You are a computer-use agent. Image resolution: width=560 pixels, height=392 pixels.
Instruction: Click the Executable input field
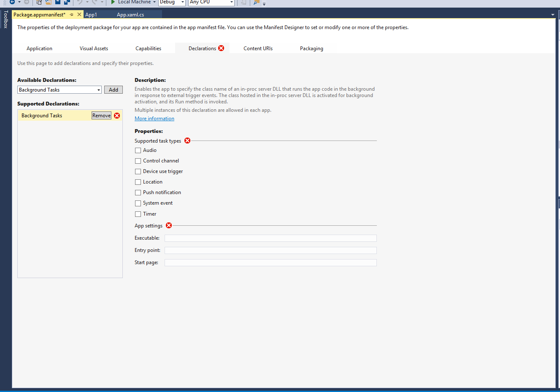pos(271,238)
